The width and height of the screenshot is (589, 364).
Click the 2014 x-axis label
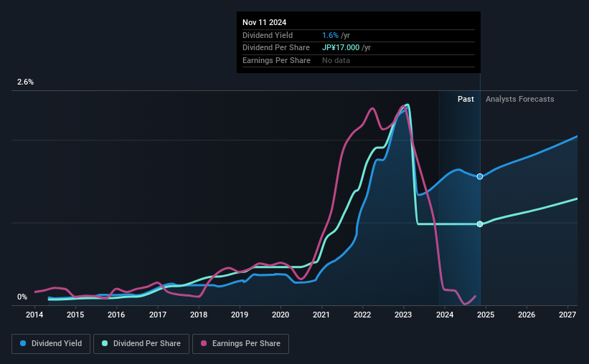tap(34, 315)
